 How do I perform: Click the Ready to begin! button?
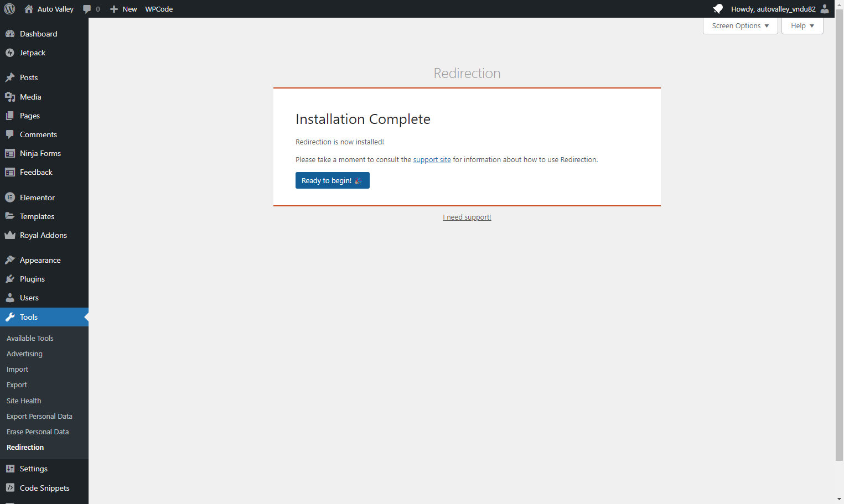coord(333,180)
